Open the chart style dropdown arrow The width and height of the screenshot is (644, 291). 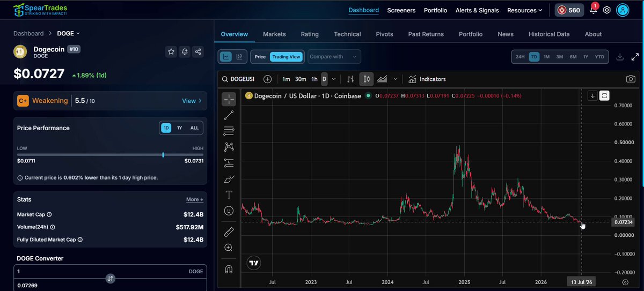[396, 79]
